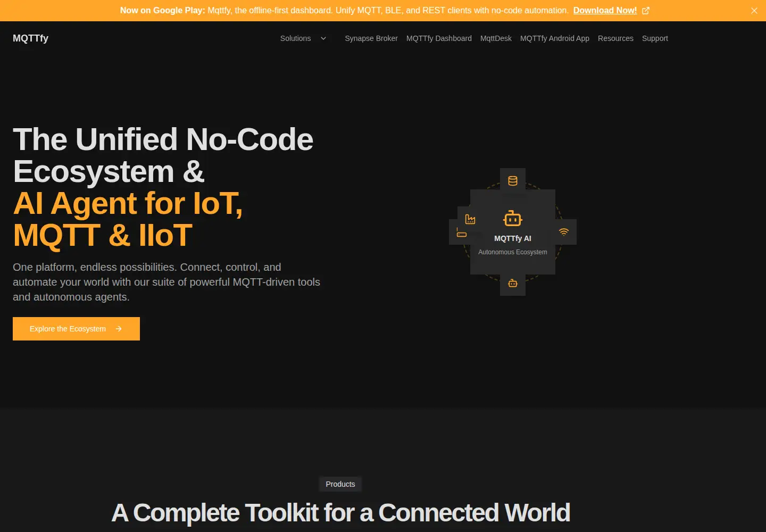Click the Products badge
The image size is (766, 532).
(340, 484)
